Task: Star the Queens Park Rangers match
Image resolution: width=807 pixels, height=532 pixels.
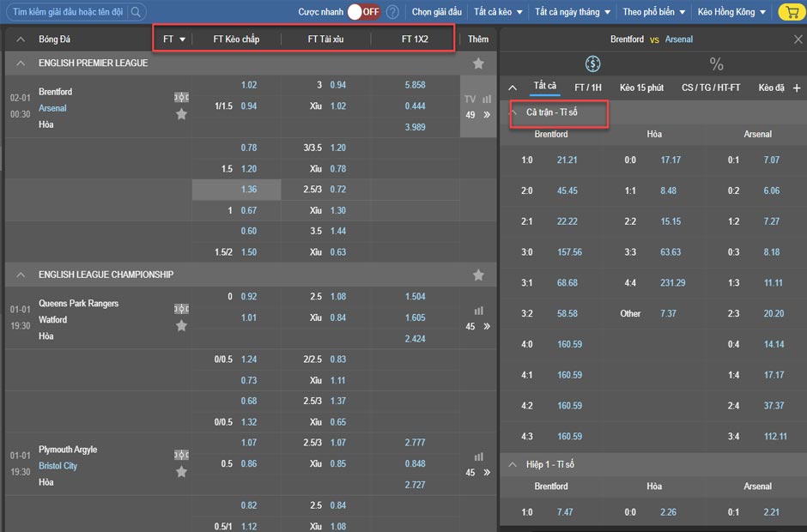Action: [181, 325]
